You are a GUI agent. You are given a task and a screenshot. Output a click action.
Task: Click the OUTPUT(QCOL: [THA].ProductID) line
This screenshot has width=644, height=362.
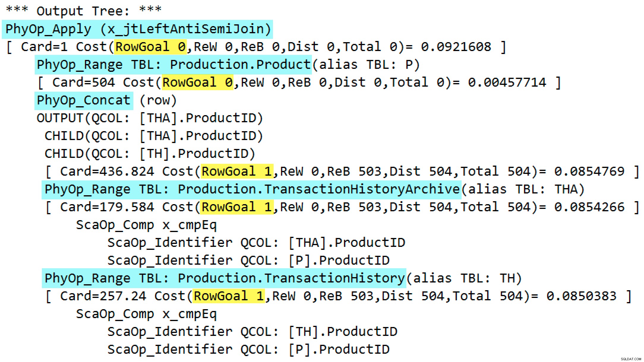pos(150,118)
